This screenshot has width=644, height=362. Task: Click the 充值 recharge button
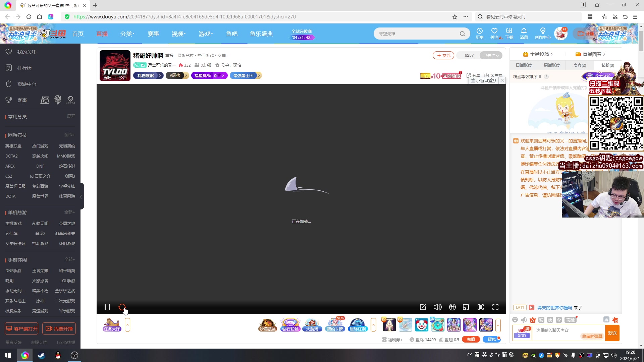click(471, 340)
